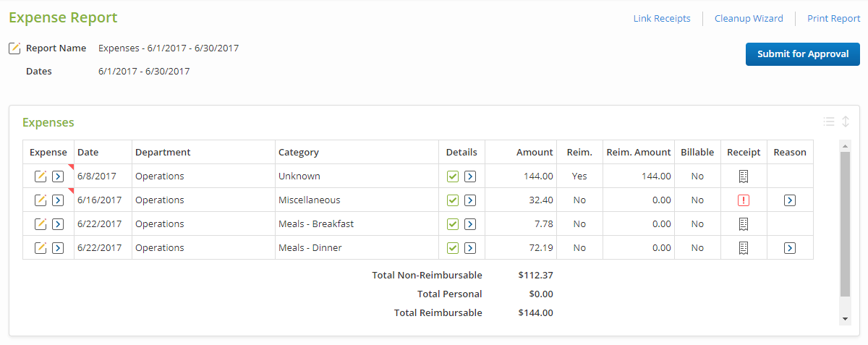View receipt for Meals - Breakfast expense
868x345 pixels.
(x=744, y=224)
